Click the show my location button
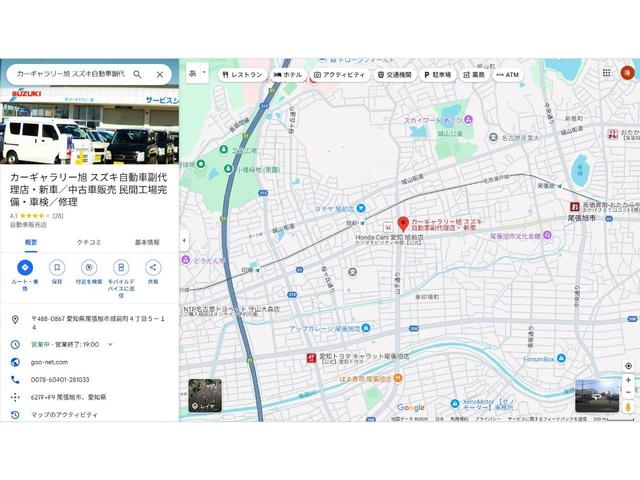Screen dimensions: 640x480 [628, 365]
